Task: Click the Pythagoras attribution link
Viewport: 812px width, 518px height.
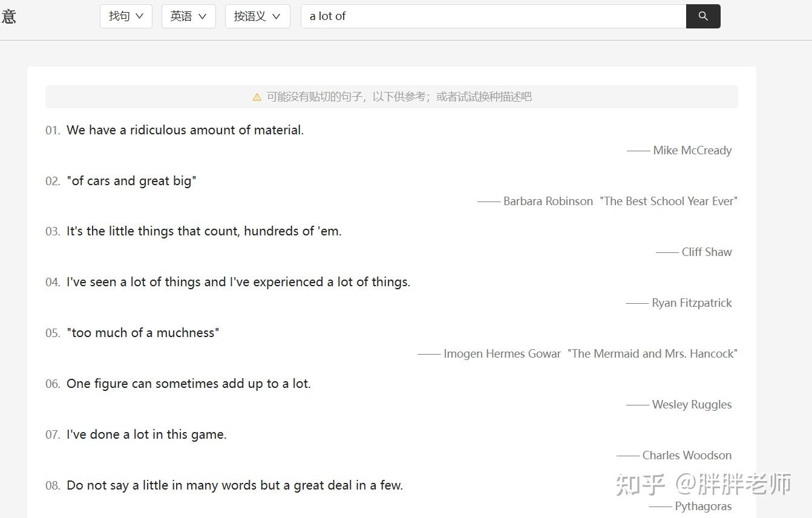Action: [x=704, y=506]
